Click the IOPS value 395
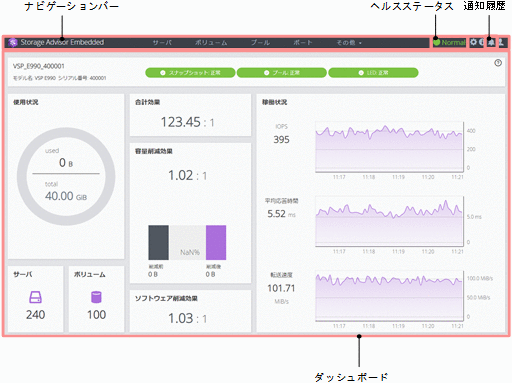 [281, 139]
